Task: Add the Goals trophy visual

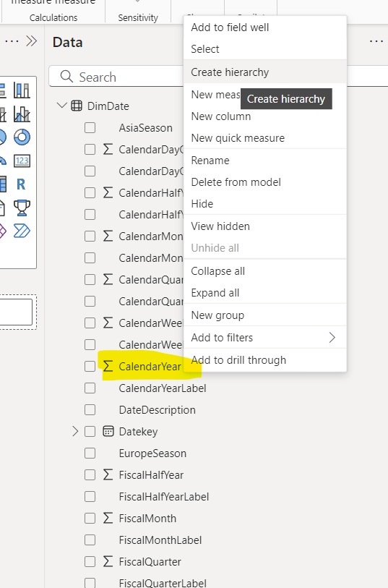Action: pyautogui.click(x=22, y=208)
